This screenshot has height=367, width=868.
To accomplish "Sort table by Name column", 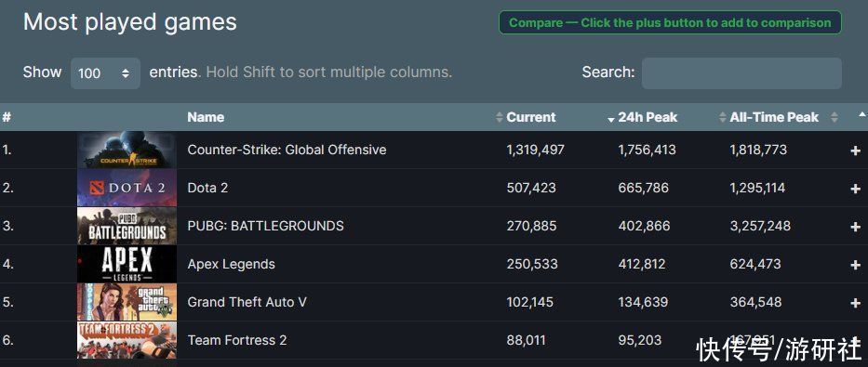I will point(206,117).
